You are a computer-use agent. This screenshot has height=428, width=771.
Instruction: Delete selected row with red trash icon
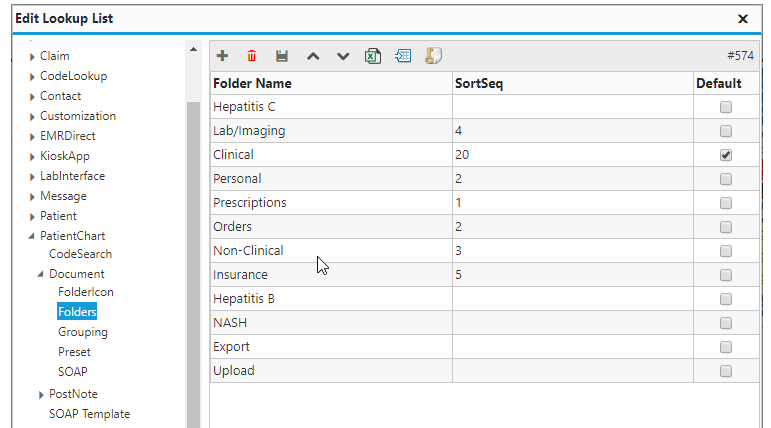coord(252,56)
